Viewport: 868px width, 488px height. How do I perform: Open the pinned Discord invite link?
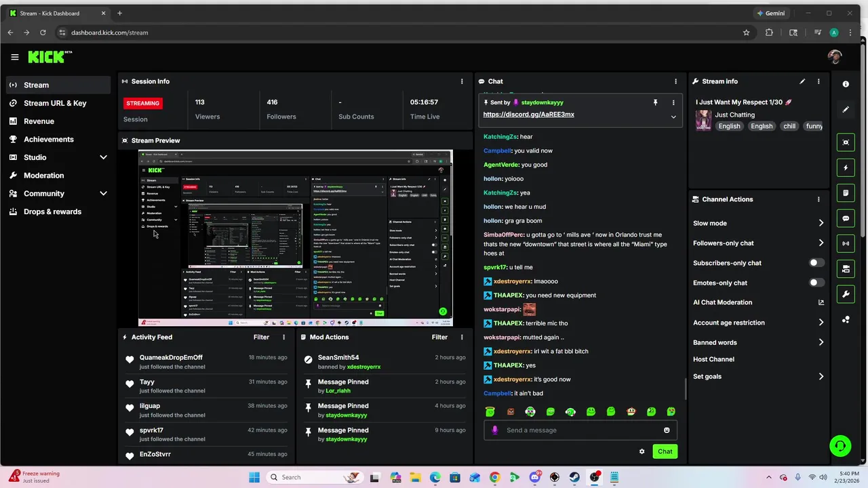(x=528, y=115)
